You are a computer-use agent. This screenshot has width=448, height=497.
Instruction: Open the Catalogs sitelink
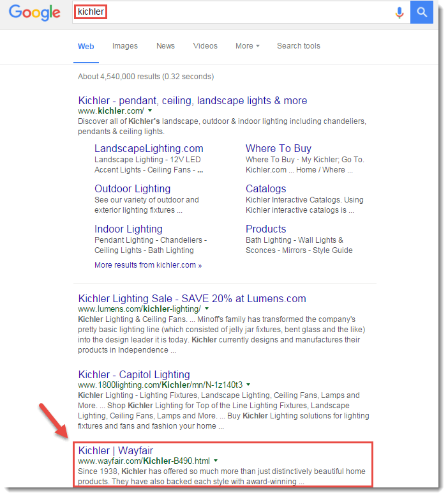(x=266, y=188)
